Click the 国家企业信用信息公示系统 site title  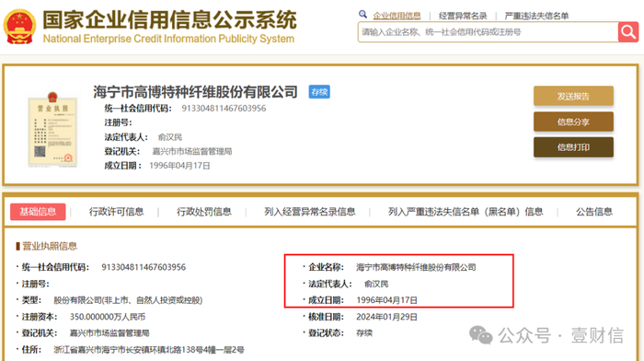point(169,19)
